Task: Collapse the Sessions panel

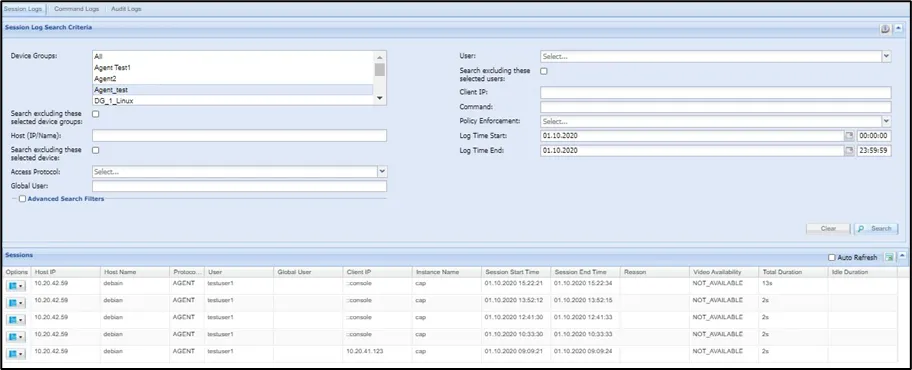Action: coord(902,257)
